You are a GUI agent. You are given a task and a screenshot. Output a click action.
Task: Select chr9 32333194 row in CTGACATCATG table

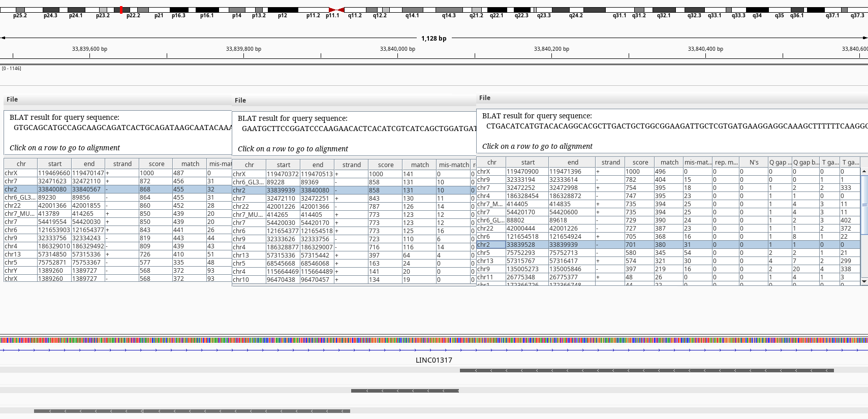tap(668, 179)
